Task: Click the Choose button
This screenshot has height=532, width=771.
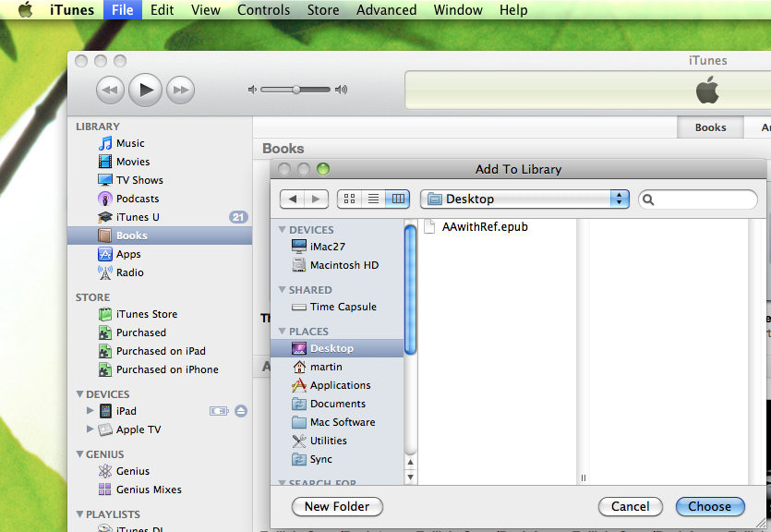Action: pyautogui.click(x=710, y=506)
